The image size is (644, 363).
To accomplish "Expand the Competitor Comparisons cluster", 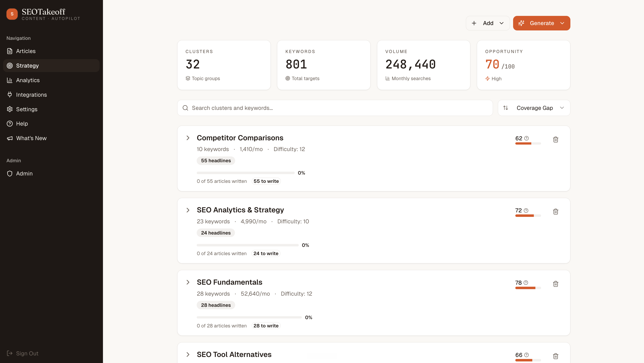I will pos(188,138).
